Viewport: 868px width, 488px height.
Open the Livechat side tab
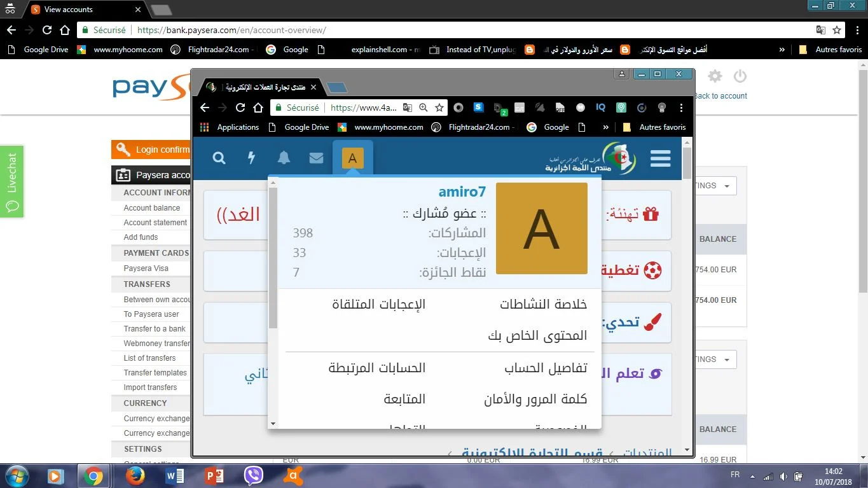pos(12,181)
